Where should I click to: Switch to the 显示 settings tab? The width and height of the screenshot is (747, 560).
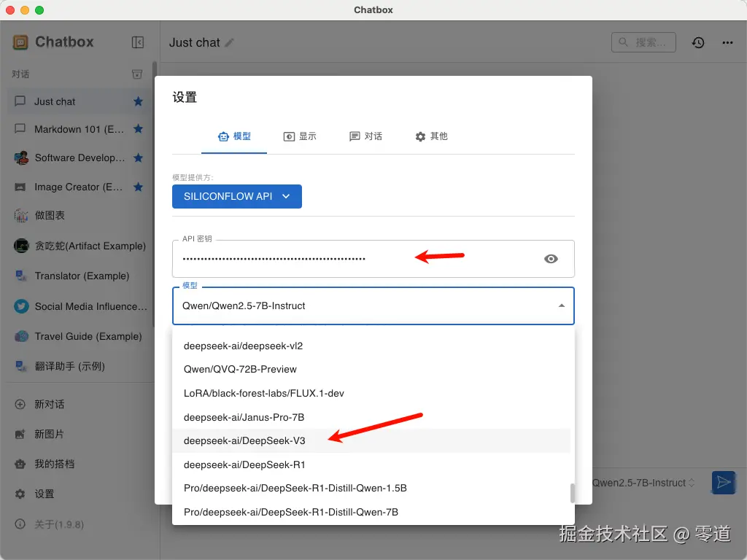point(300,136)
